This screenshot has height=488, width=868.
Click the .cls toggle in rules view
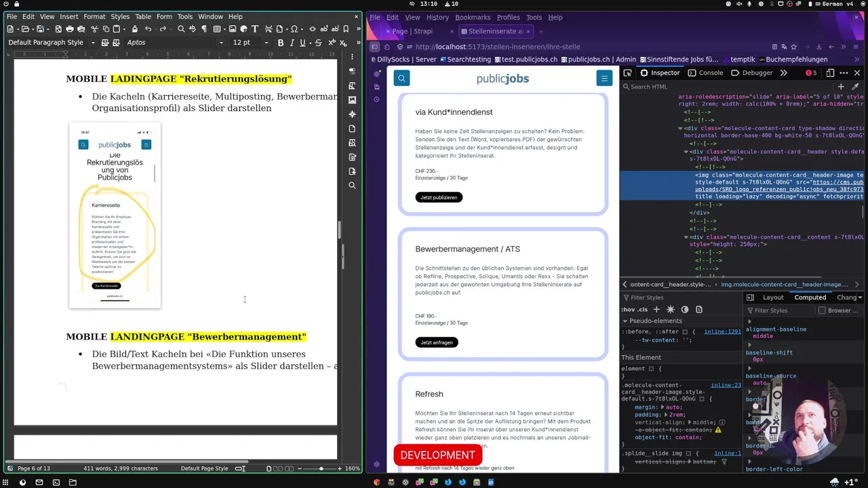coord(643,310)
